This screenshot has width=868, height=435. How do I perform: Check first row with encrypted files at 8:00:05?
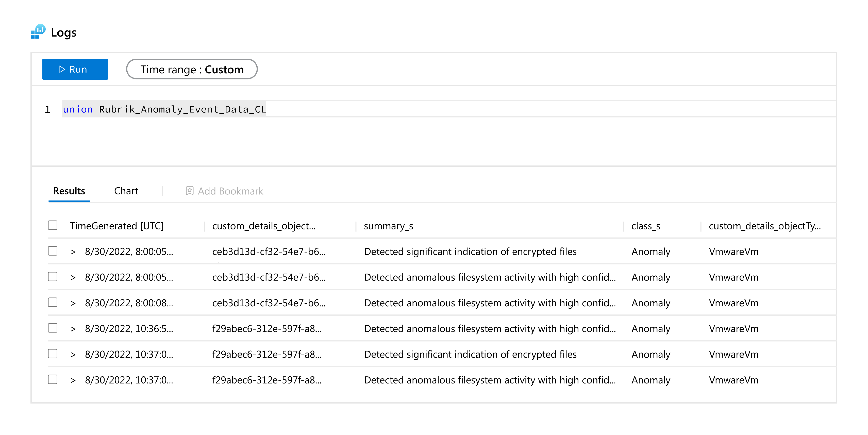pos(53,251)
